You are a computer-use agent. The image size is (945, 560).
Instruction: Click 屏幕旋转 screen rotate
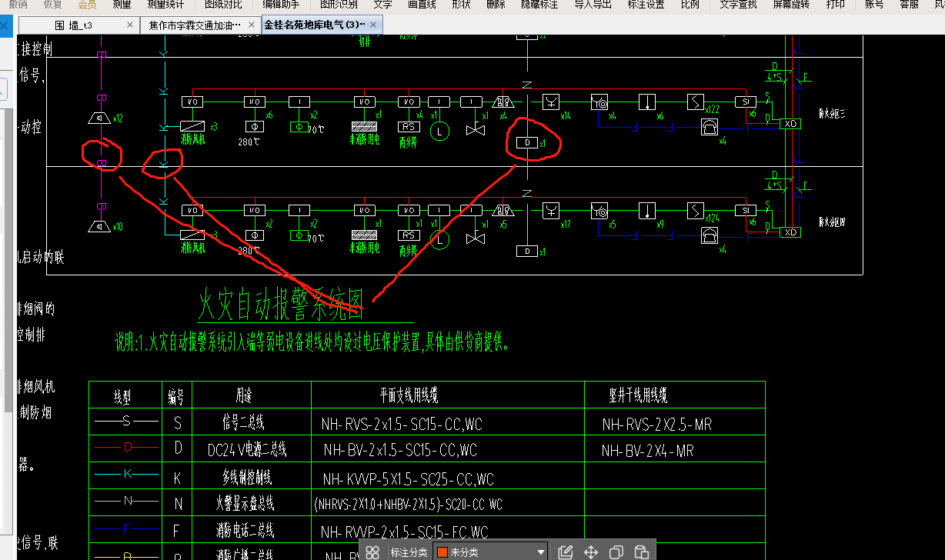coord(791,5)
